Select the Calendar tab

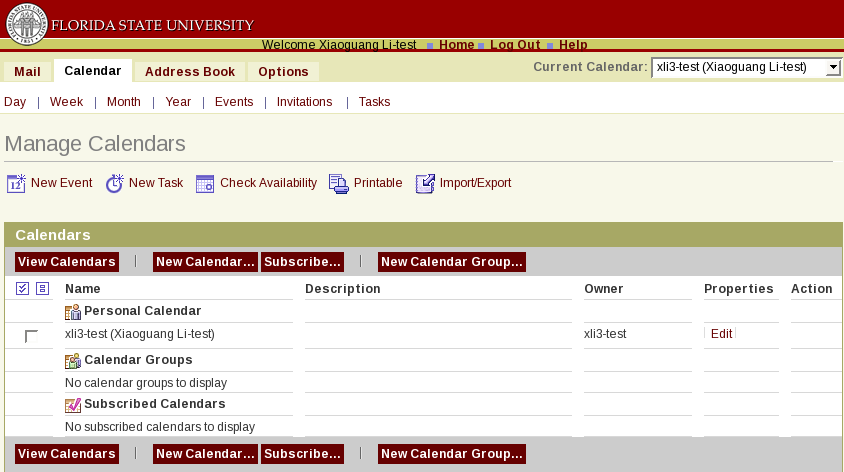pos(93,71)
